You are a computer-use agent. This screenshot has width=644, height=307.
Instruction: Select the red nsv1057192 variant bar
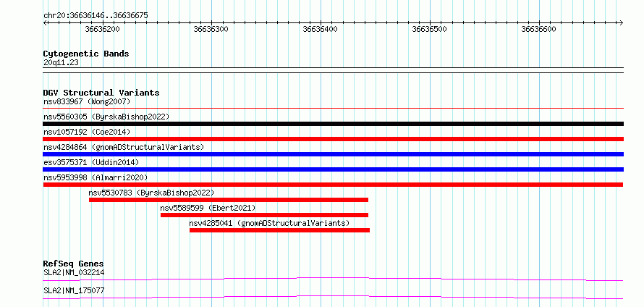click(333, 139)
